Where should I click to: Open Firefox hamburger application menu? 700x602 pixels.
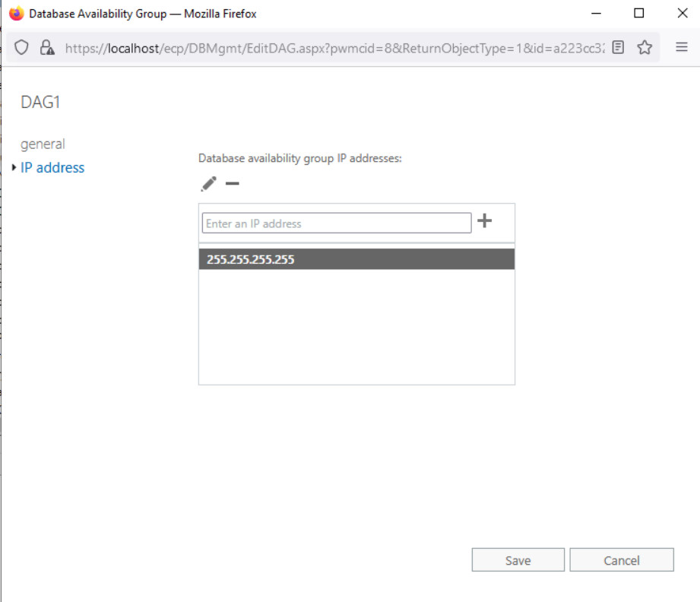(682, 47)
